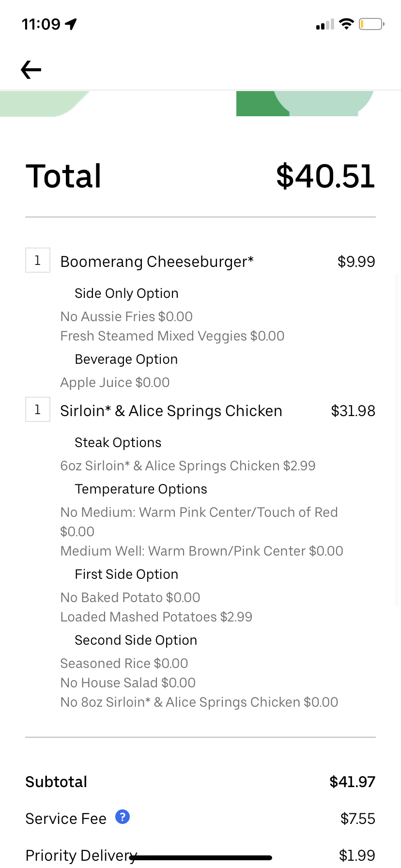The width and height of the screenshot is (401, 868).
Task: Tap the back arrow icon
Action: [x=31, y=70]
